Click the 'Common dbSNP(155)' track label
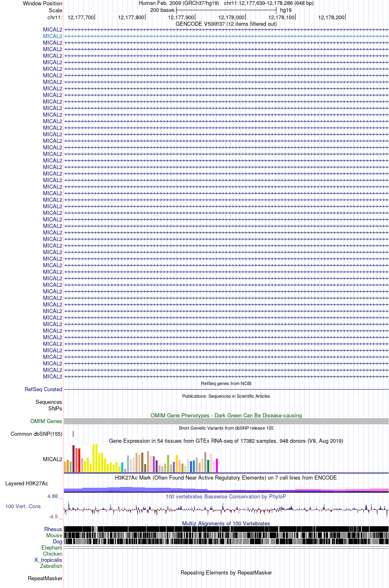389x588 pixels. [36, 434]
